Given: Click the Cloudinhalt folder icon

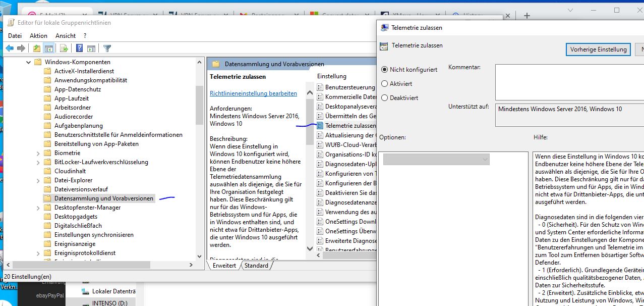Looking at the screenshot, I should click(x=47, y=171).
